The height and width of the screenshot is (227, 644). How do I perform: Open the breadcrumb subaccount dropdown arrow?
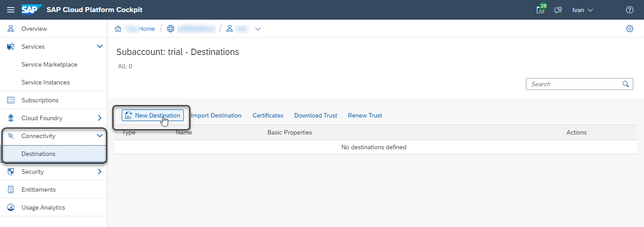tap(258, 29)
